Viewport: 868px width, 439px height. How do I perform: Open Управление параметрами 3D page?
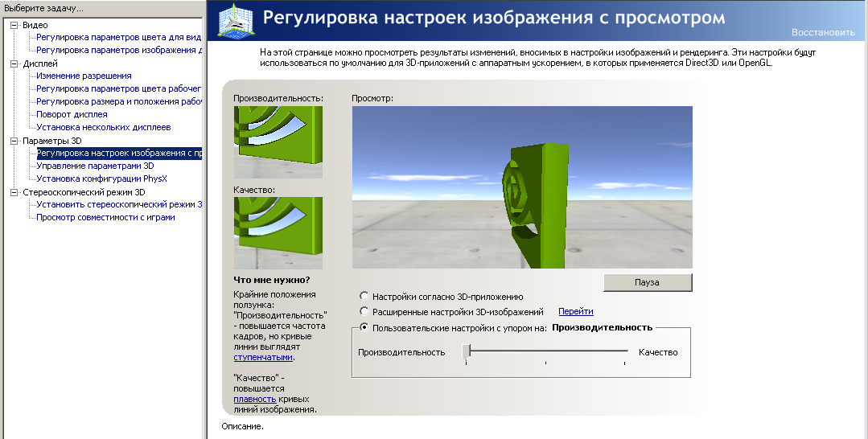(x=95, y=166)
